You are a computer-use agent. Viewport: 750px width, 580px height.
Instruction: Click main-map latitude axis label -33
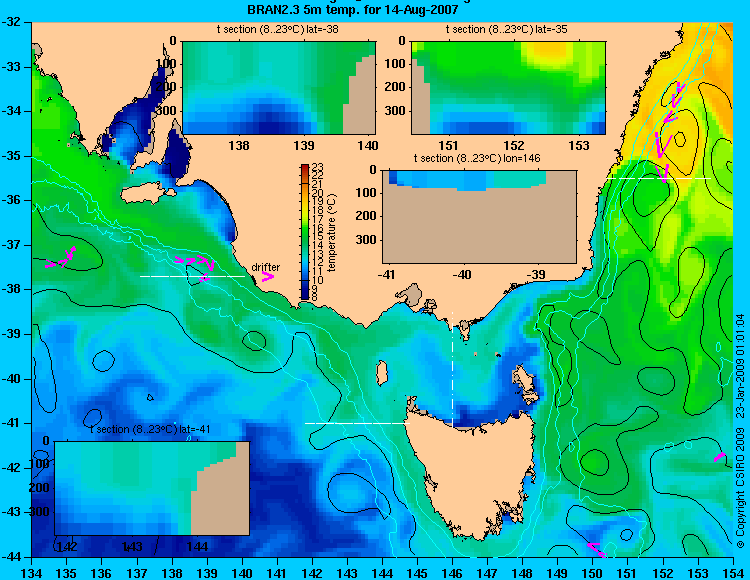(11, 66)
